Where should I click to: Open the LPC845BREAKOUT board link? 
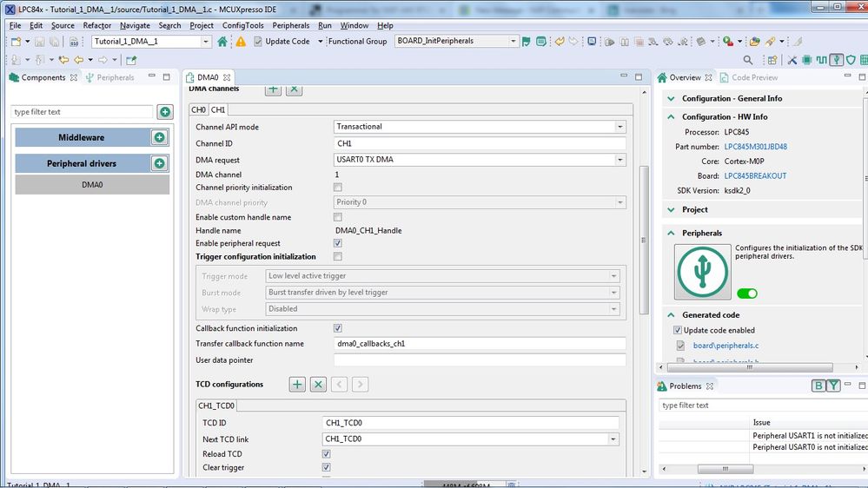755,176
